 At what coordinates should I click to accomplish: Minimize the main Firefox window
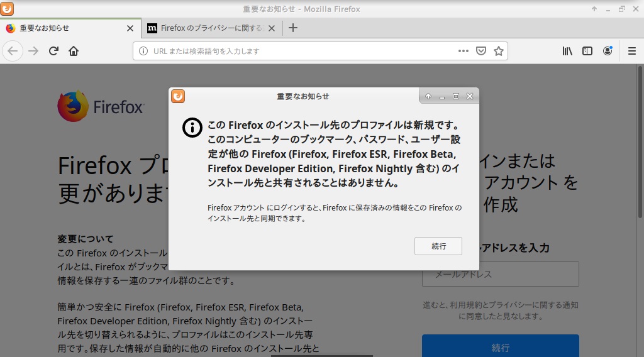(608, 9)
